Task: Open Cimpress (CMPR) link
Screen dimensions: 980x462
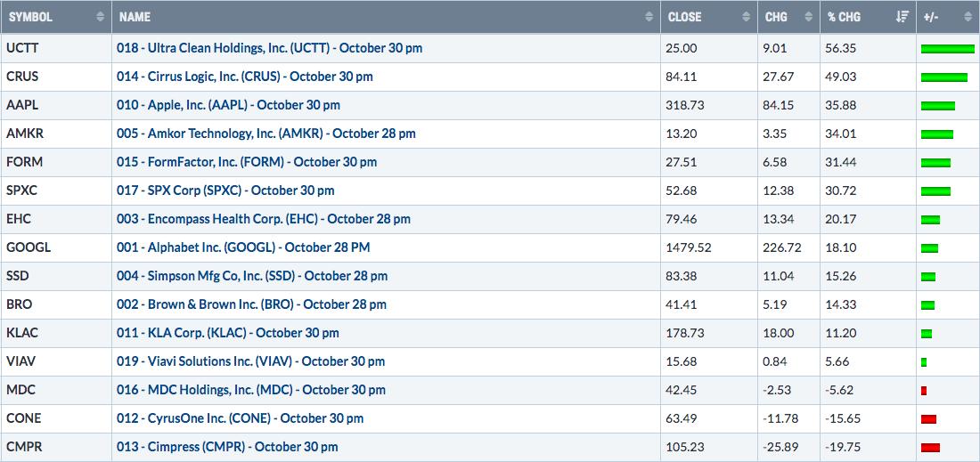Action: pos(227,447)
